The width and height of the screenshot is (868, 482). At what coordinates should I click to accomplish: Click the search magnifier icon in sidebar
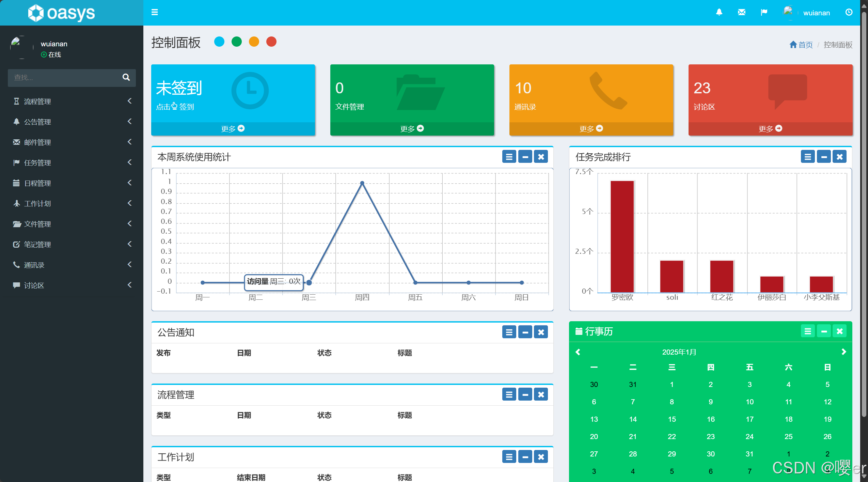(126, 77)
